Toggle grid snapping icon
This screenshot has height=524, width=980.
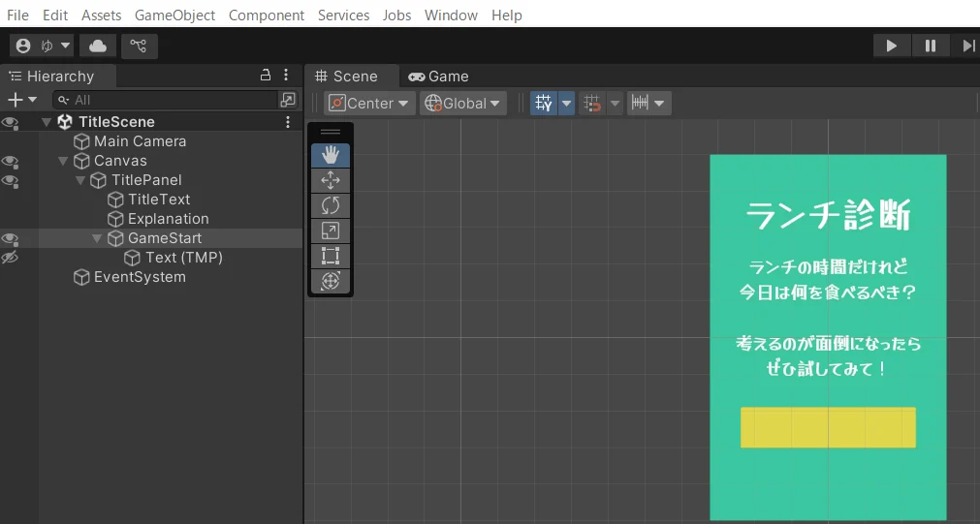pos(592,103)
